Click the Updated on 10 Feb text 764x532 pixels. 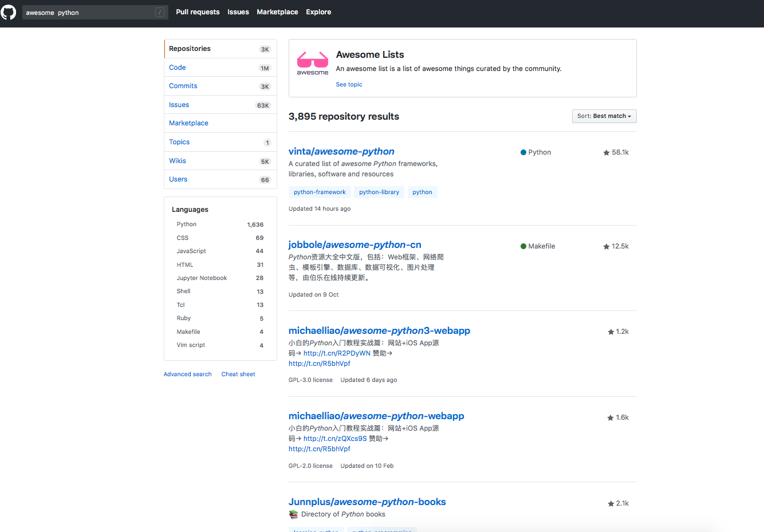pos(367,466)
